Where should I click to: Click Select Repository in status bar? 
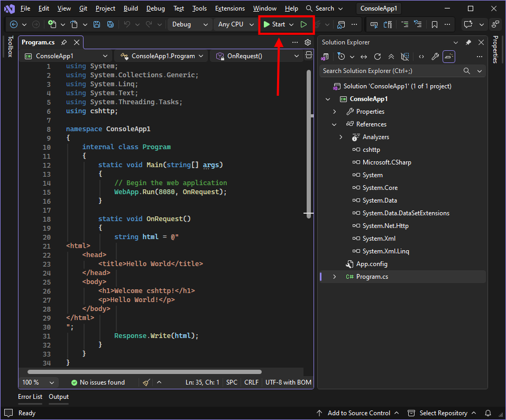[442, 413]
